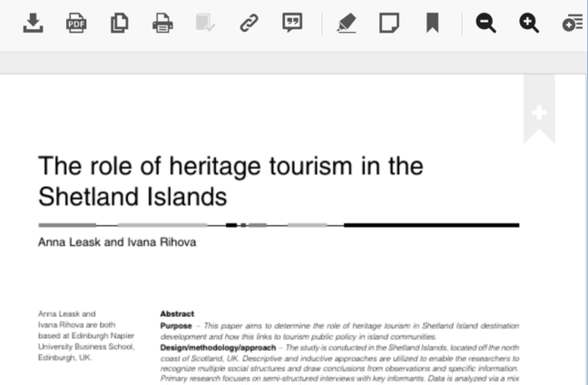Click the "Design/methodology/approach" label in the abstract
Viewport: 588px width, 385px height.
pos(220,348)
